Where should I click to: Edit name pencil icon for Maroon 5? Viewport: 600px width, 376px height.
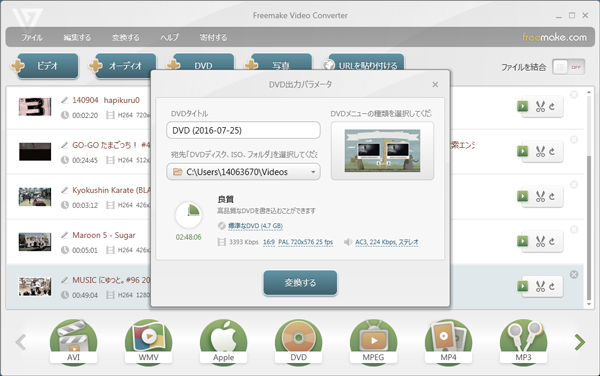click(x=65, y=235)
